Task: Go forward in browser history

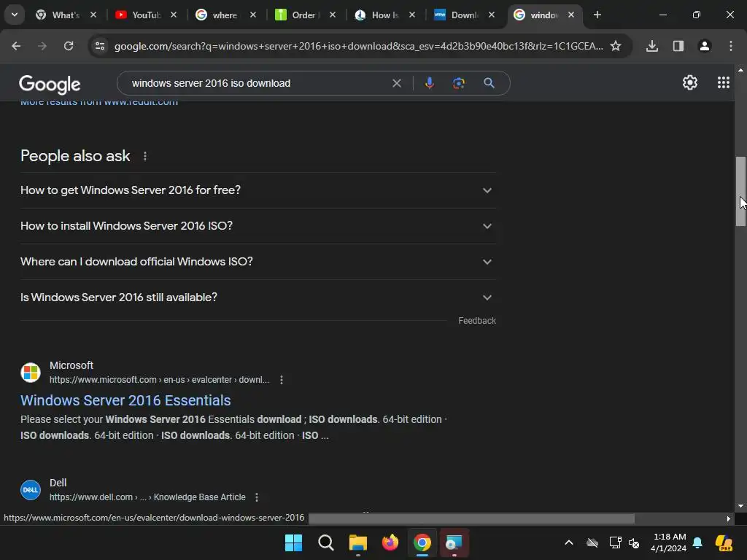Action: (42, 46)
